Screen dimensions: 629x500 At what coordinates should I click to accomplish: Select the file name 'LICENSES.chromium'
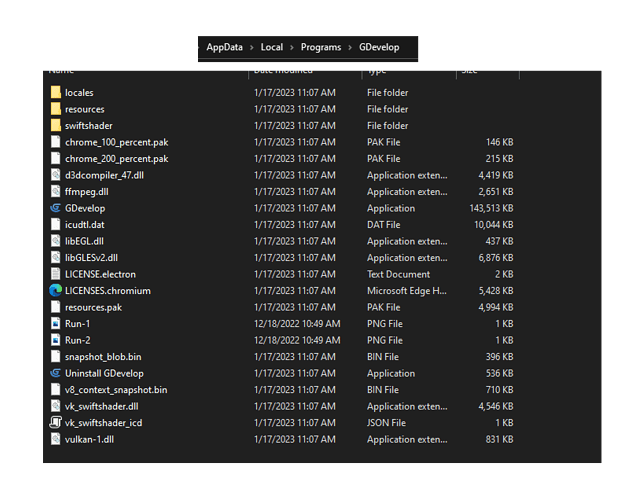coord(108,291)
